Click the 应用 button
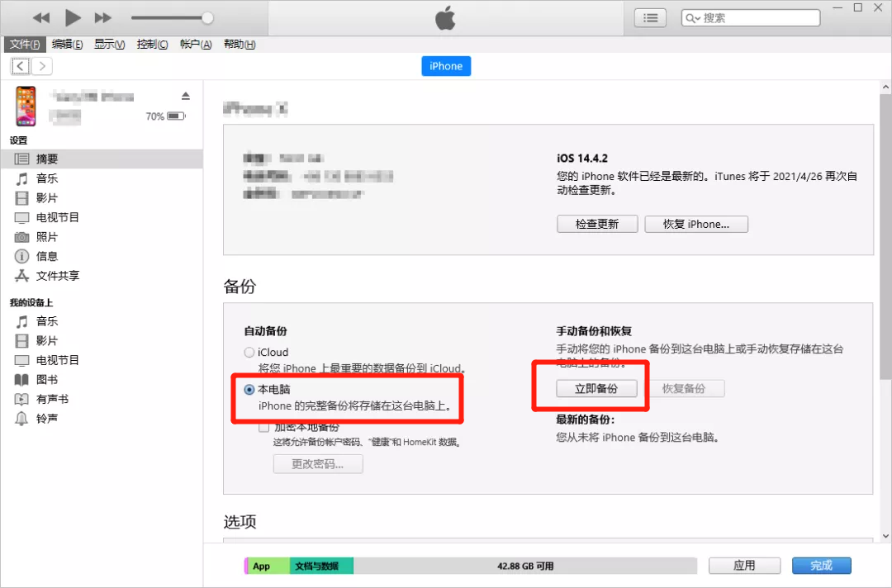This screenshot has width=892, height=588. click(744, 565)
